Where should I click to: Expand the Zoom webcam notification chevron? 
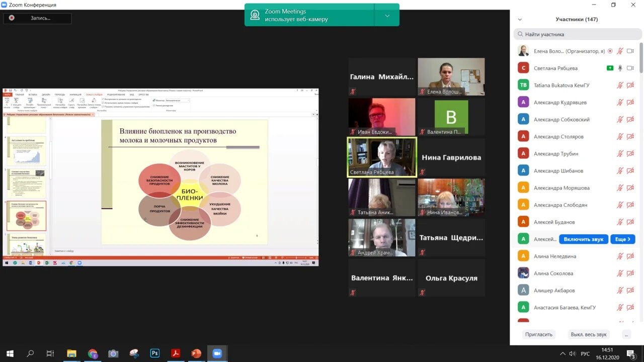[x=387, y=16]
